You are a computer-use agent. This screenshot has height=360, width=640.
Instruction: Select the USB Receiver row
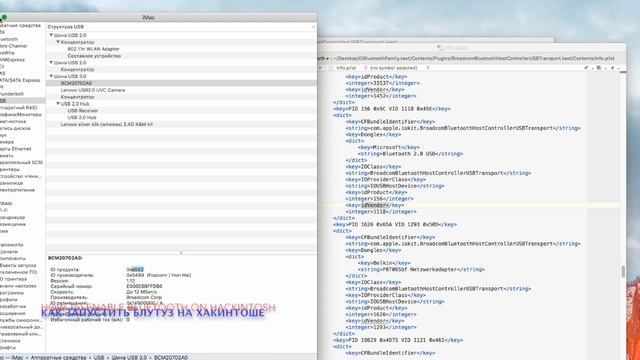(181, 110)
